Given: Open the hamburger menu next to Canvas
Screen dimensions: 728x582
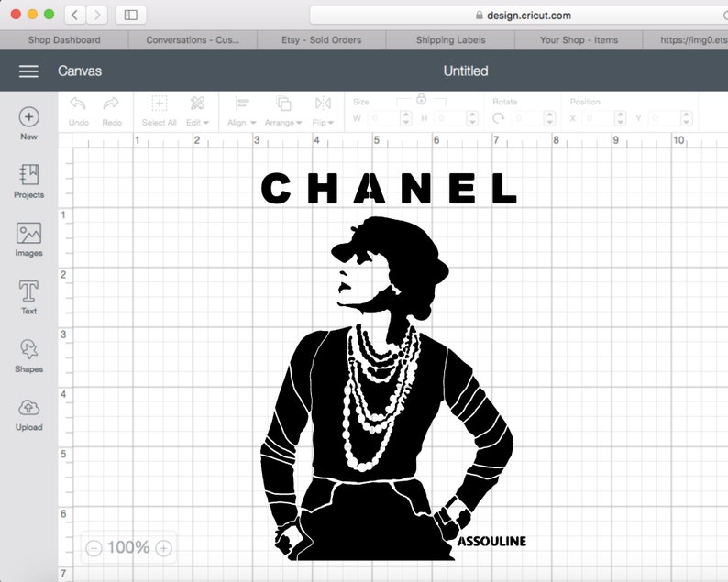Looking at the screenshot, I should tap(28, 71).
